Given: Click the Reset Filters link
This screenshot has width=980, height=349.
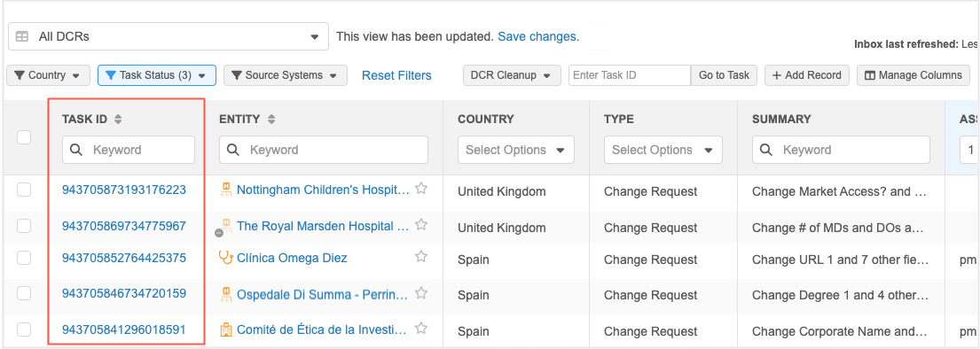Looking at the screenshot, I should (396, 75).
